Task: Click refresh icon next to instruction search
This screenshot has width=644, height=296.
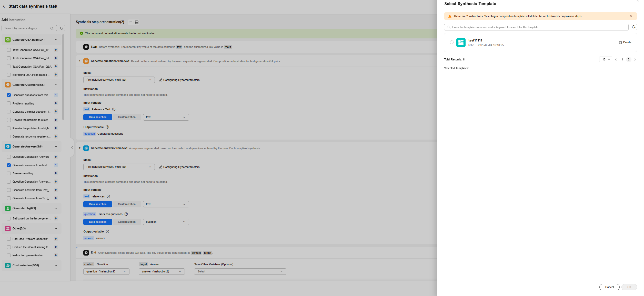Action: point(62,28)
